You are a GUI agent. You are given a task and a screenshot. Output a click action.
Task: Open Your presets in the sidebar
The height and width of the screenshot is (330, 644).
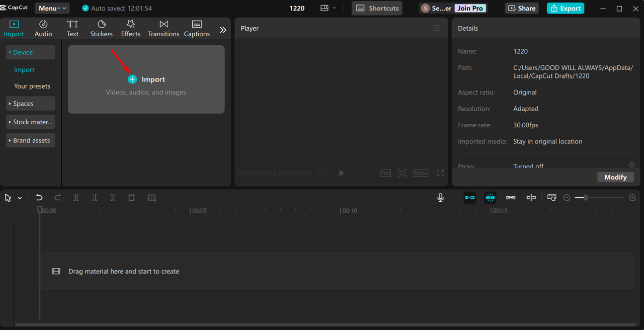[x=32, y=86]
